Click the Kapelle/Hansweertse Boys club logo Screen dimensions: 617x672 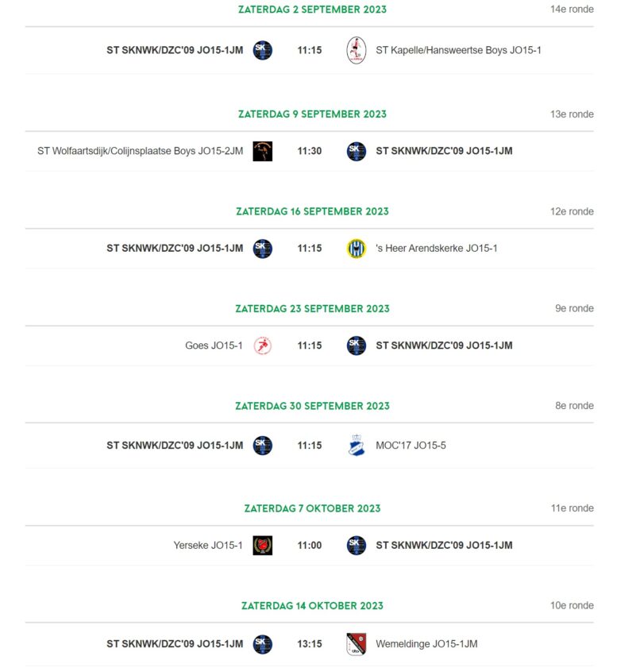[x=356, y=50]
